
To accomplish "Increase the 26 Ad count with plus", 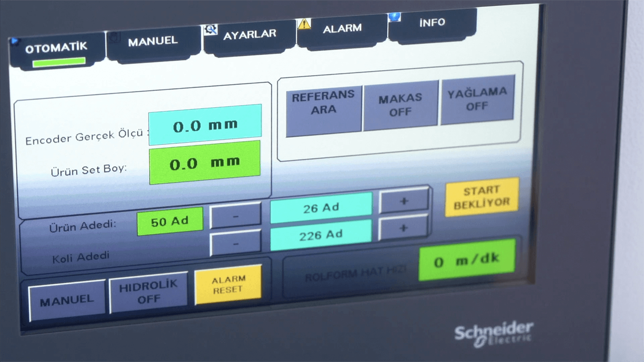I will (x=404, y=201).
